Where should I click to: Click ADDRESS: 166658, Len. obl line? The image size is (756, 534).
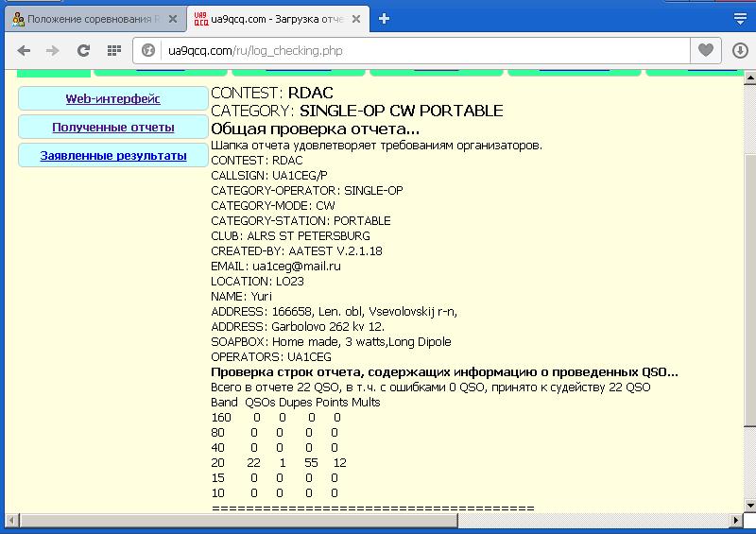point(335,312)
